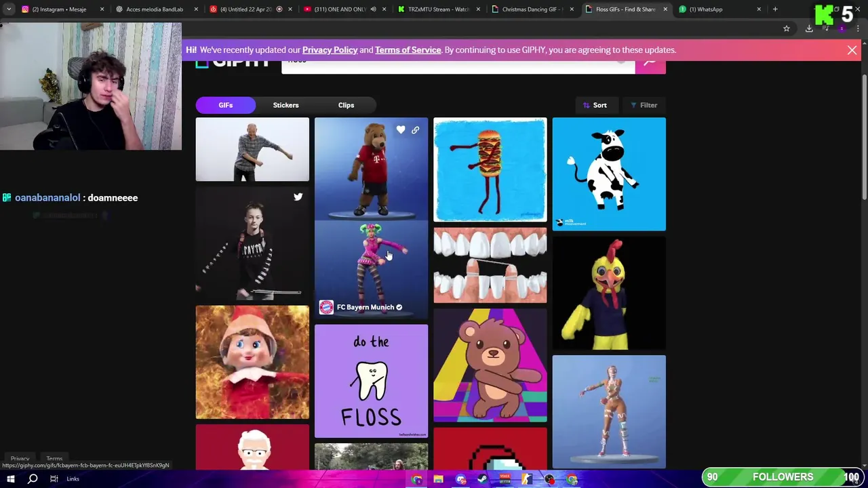The image size is (868, 488).
Task: Open the browser downloads icon
Action: click(809, 28)
